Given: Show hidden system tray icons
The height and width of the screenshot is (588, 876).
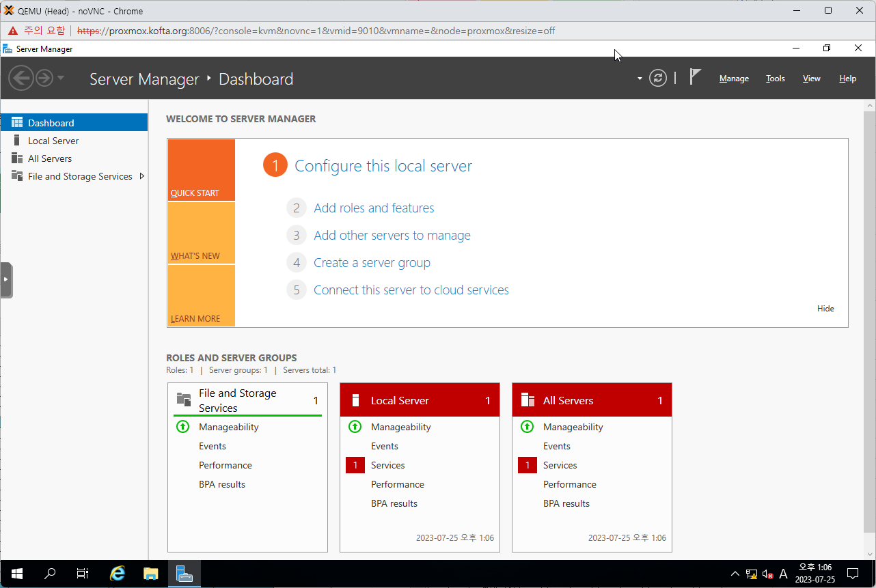Looking at the screenshot, I should pyautogui.click(x=735, y=574).
